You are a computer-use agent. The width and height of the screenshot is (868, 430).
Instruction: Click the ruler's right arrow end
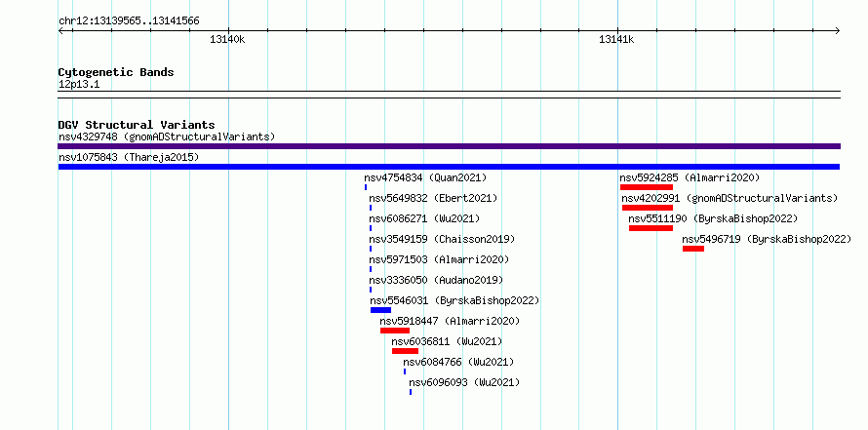837,31
